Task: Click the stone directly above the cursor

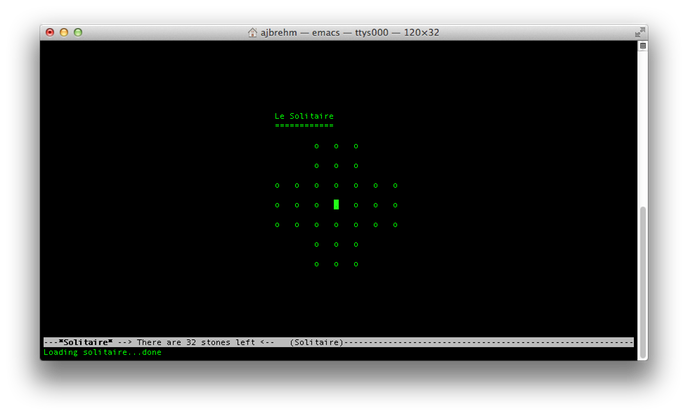Action: [336, 185]
